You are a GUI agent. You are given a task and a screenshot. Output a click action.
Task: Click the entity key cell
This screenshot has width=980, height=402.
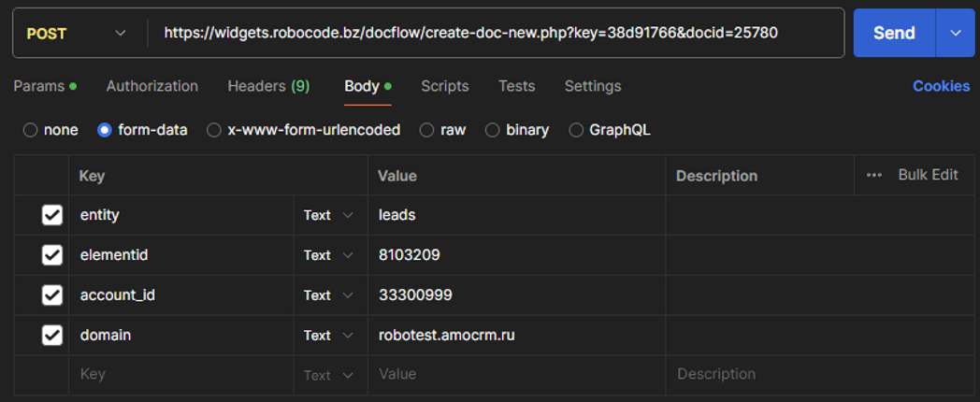pos(181,215)
